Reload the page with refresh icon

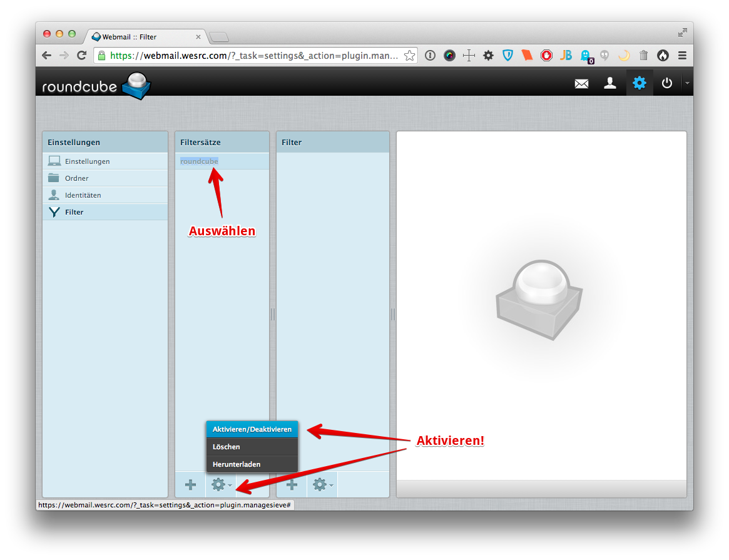coord(82,55)
